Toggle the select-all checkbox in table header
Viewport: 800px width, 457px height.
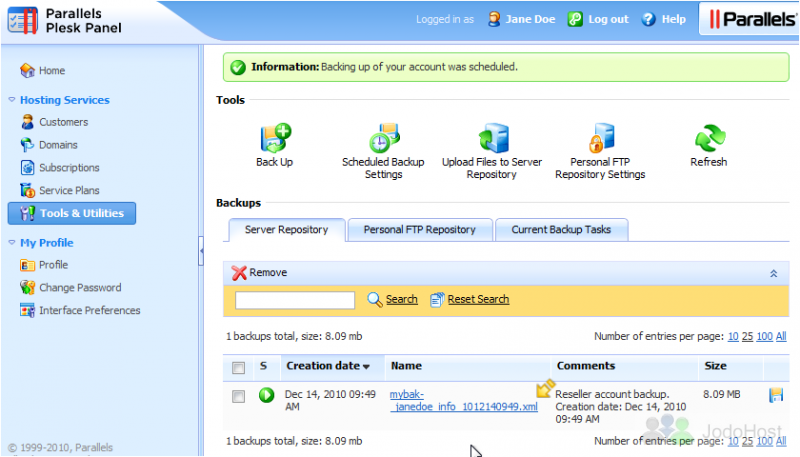(238, 368)
